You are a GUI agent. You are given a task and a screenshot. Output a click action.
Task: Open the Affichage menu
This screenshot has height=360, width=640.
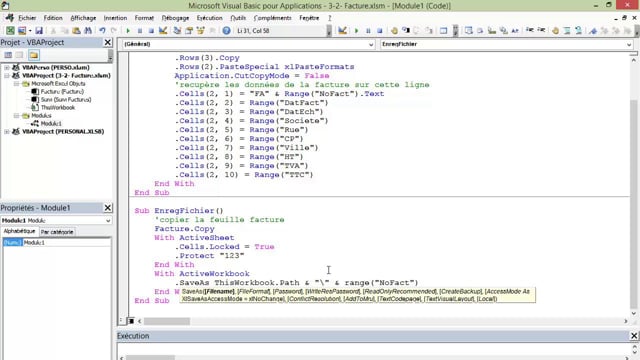point(83,18)
